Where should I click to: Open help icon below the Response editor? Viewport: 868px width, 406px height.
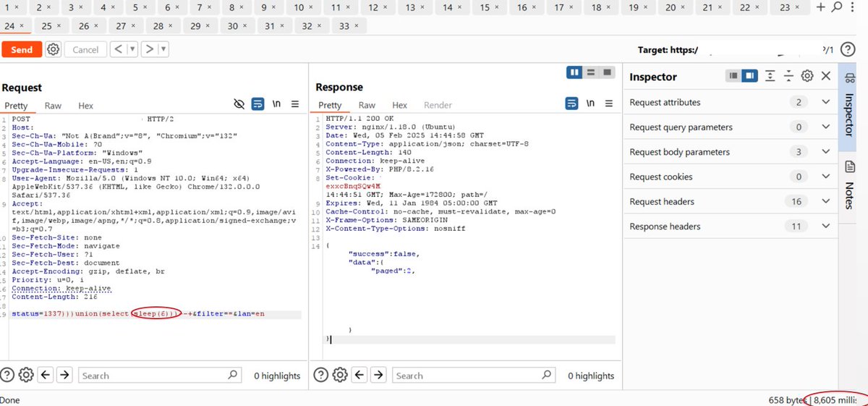[x=322, y=375]
